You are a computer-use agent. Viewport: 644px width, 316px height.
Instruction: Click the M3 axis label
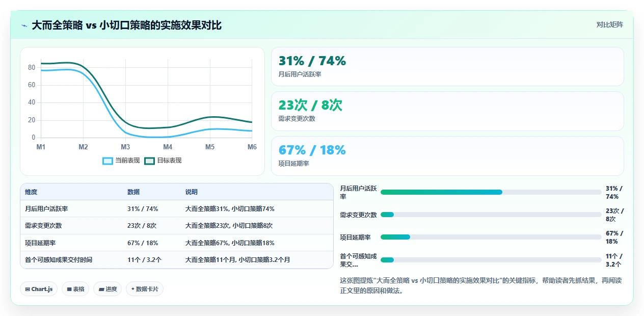click(125, 147)
